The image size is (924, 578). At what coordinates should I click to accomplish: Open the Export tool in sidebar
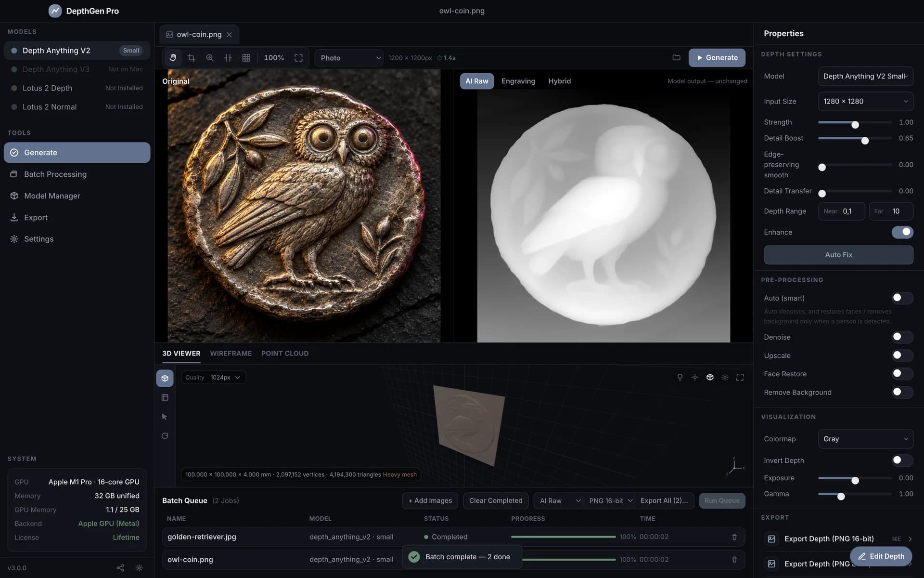click(x=77, y=217)
